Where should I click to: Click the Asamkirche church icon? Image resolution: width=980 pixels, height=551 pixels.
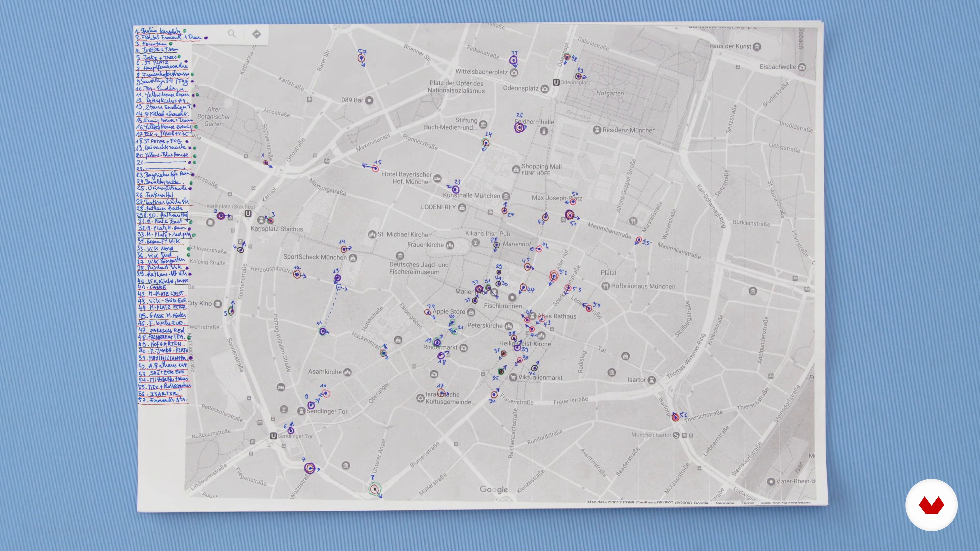[x=347, y=372]
